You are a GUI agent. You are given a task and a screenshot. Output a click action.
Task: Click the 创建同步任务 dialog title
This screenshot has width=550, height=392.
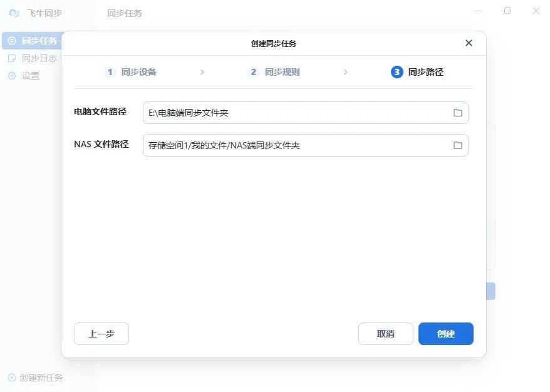274,43
